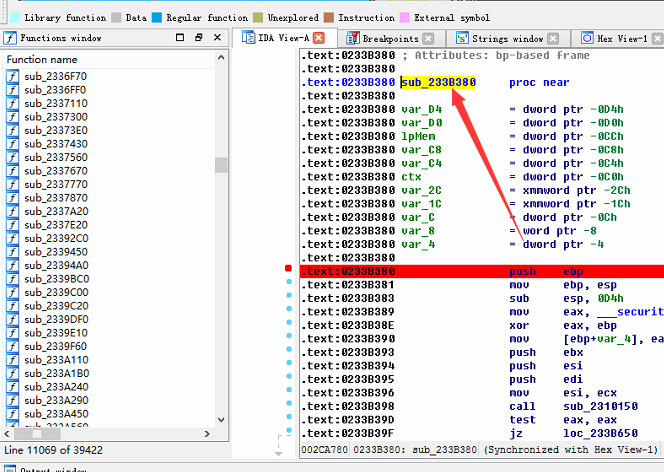Click function icon beside sub_2339C20
Viewport: 664px width, 472px height.
(x=13, y=306)
